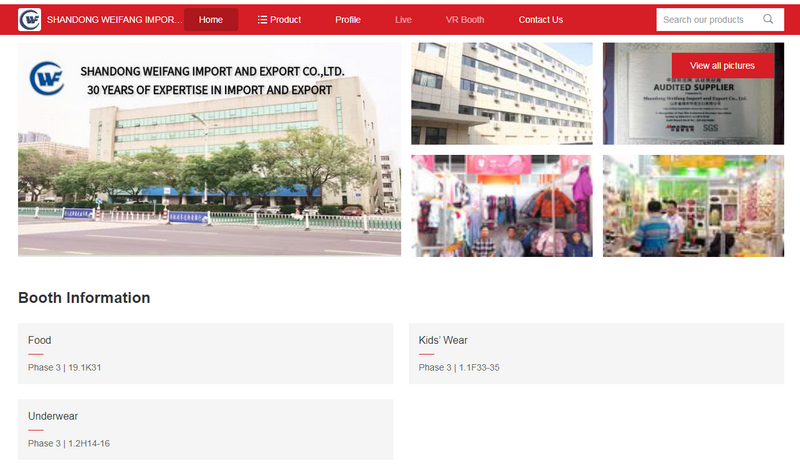Viewport: 800px width, 469px height.
Task: Open the main company building banner image
Action: click(209, 149)
